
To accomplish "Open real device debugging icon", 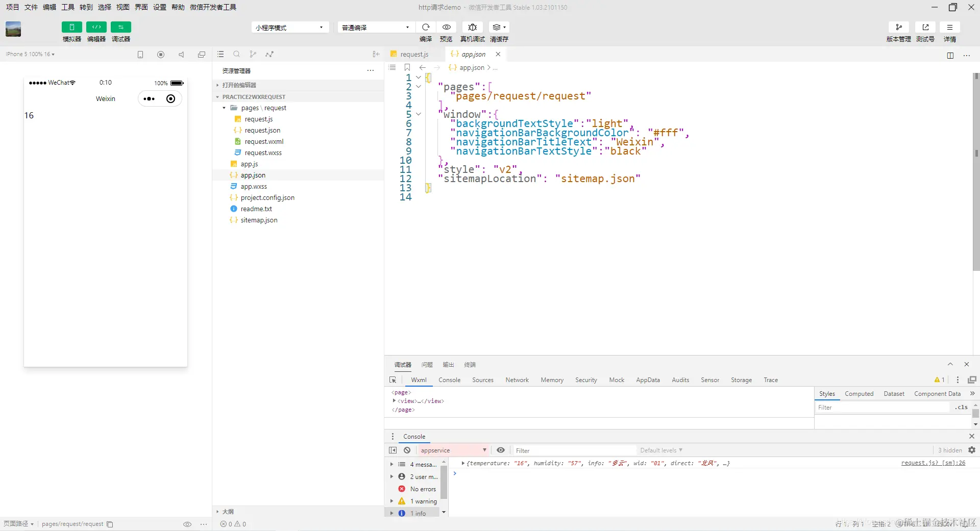I will pyautogui.click(x=473, y=27).
